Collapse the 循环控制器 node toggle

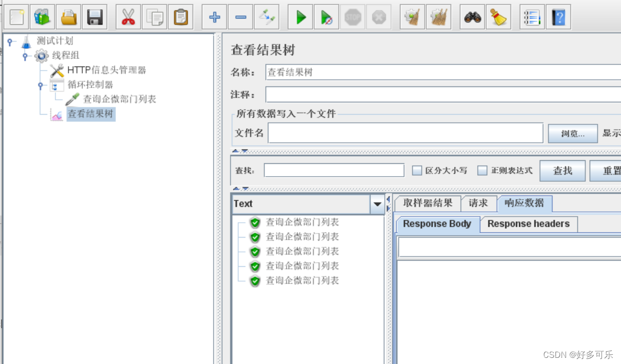click(40, 85)
